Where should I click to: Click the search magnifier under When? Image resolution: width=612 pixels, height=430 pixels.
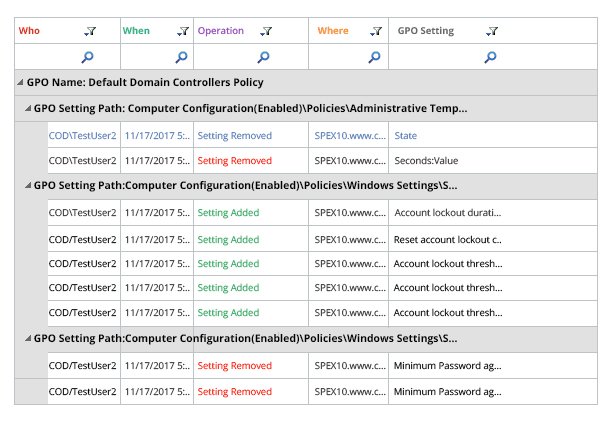tap(181, 57)
